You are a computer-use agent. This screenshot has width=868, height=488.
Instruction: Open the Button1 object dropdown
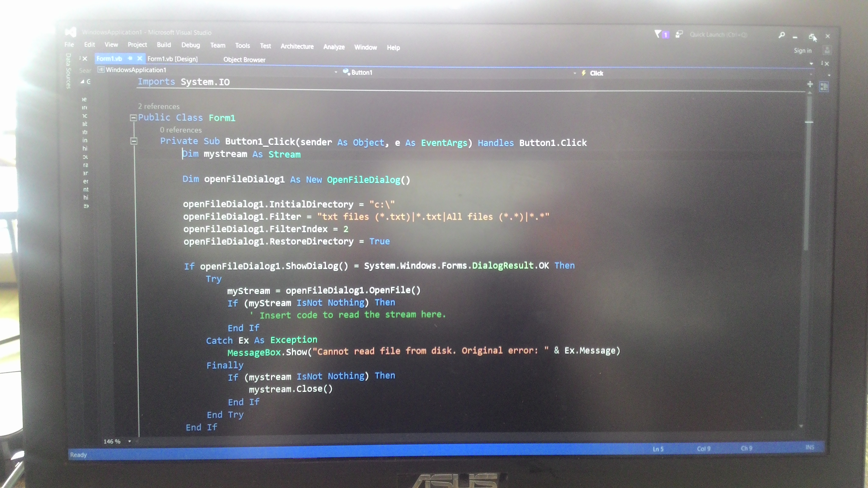[x=574, y=73]
